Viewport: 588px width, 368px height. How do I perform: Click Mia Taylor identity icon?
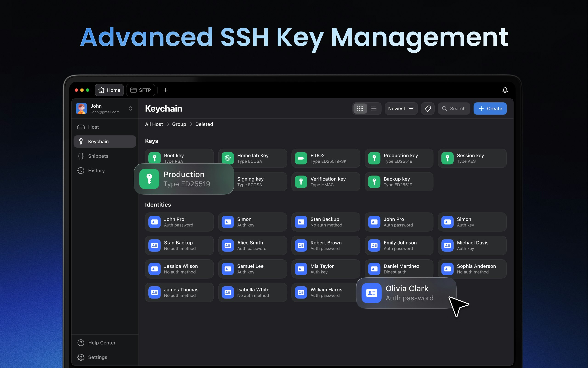click(301, 269)
